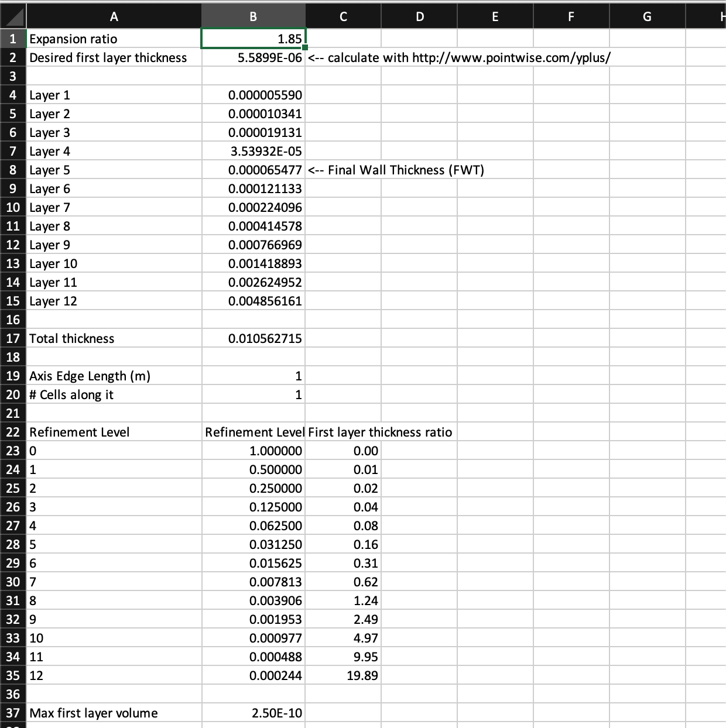Image resolution: width=726 pixels, height=728 pixels.
Task: Click the 'Expansion ratio' cell
Action: pos(114,39)
